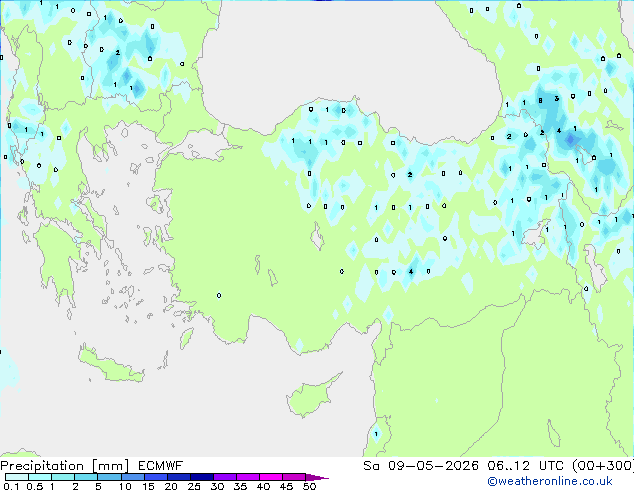634x490 pixels.
Task: Click the '10' legend scale label
Action: click(x=125, y=486)
